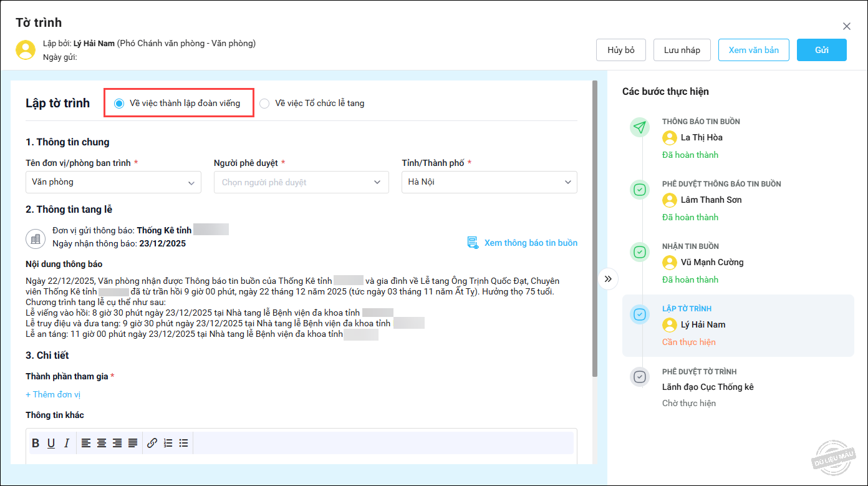Click "+ Thêm đơn vị" link

point(53,394)
